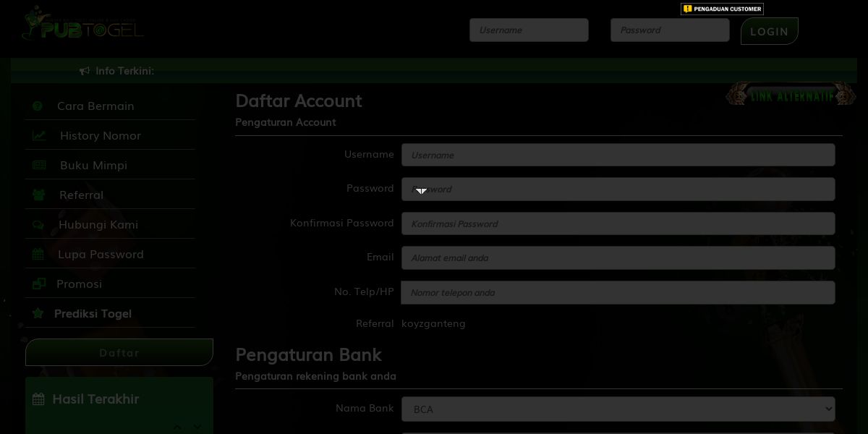Click the calendar icon next to Lupa Password

(x=38, y=254)
